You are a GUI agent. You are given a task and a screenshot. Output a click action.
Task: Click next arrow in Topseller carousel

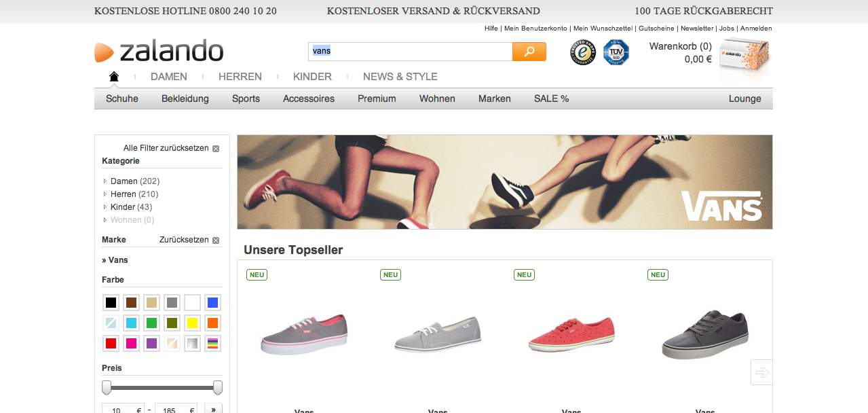[x=761, y=372]
